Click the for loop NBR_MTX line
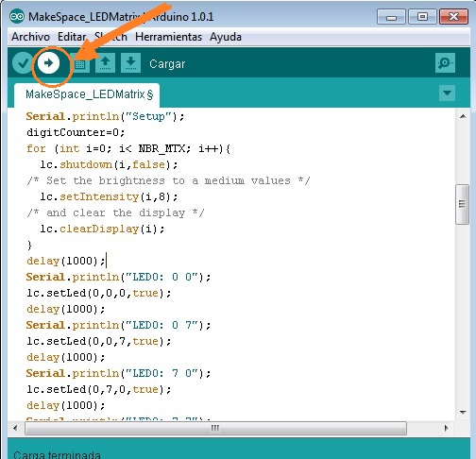Screen dimensions: 476x459 pos(128,148)
